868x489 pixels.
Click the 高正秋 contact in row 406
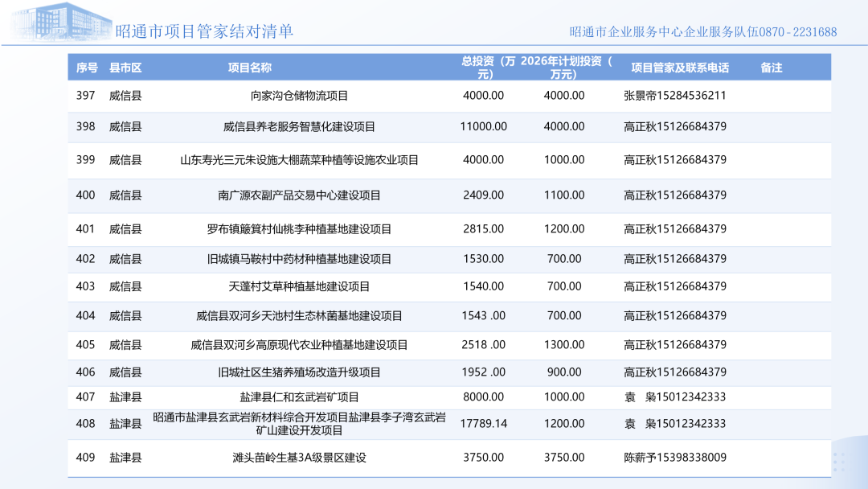pos(675,372)
